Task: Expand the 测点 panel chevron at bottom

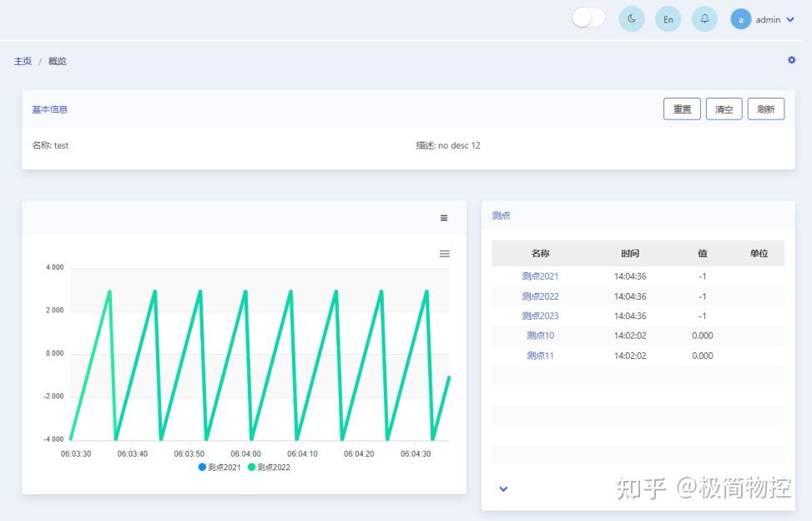Action: 503,489
